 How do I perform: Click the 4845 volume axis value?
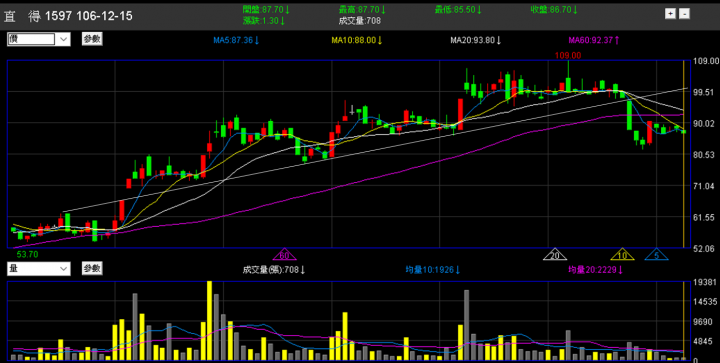pos(704,342)
